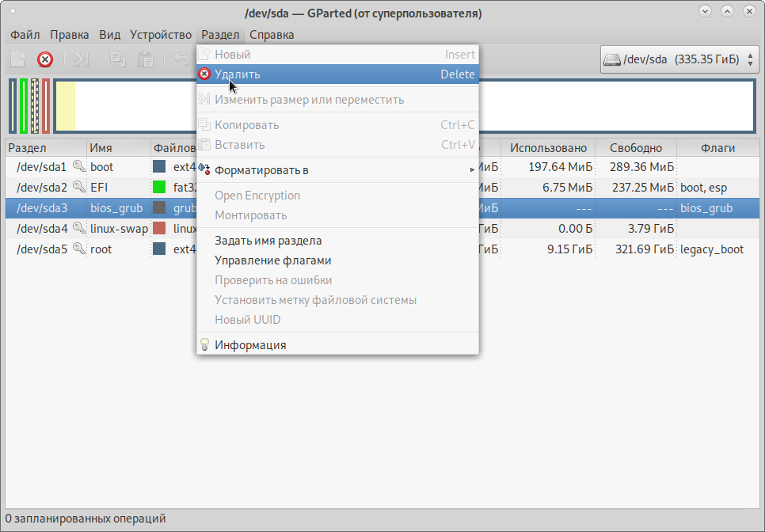Choose Удалить from the menu

click(x=337, y=74)
